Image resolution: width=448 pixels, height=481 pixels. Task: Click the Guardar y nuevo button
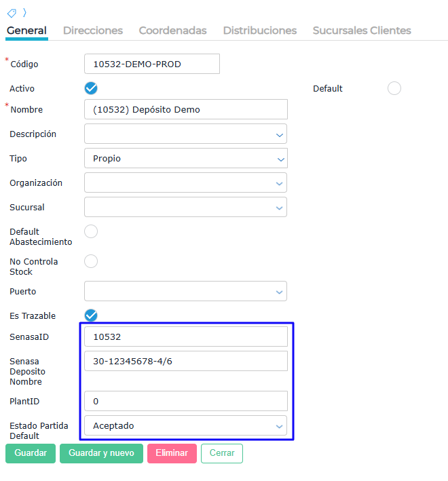click(x=101, y=453)
